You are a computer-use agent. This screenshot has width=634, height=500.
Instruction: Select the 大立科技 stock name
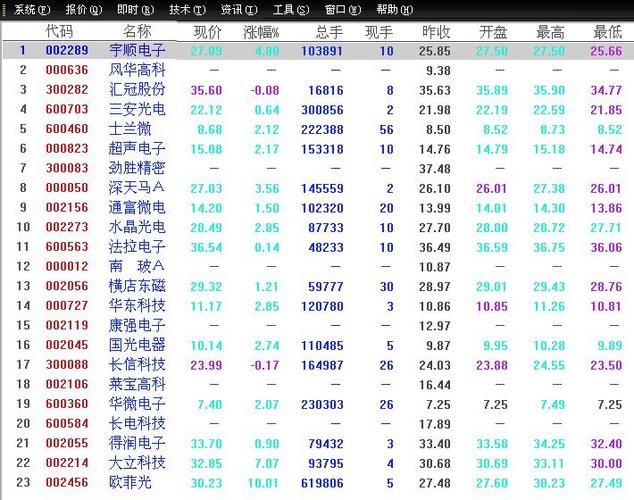click(137, 463)
